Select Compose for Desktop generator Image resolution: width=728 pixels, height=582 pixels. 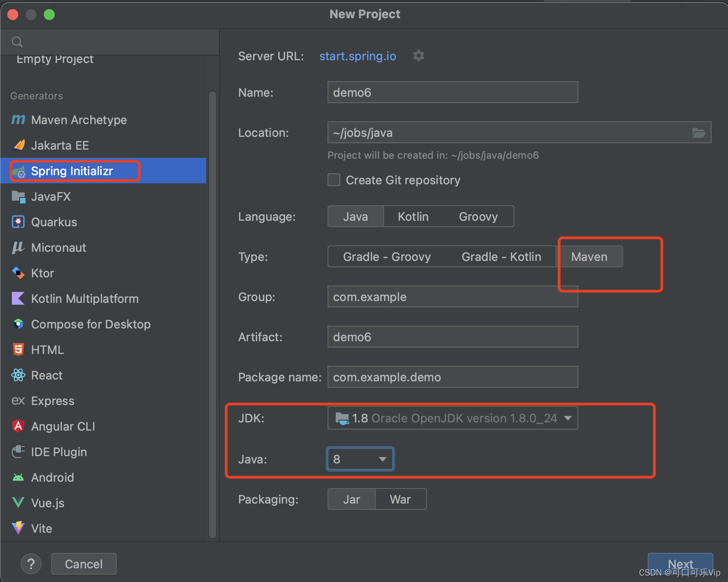[x=104, y=324]
